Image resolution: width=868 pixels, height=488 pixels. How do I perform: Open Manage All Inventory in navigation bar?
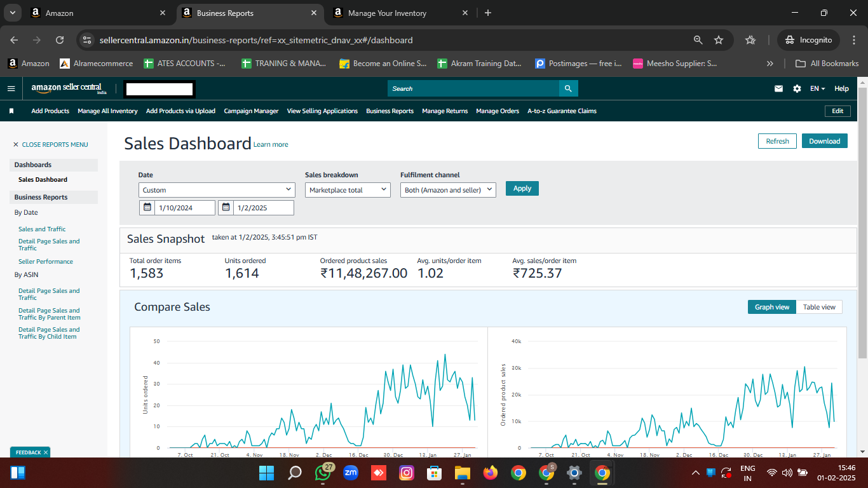tap(107, 111)
